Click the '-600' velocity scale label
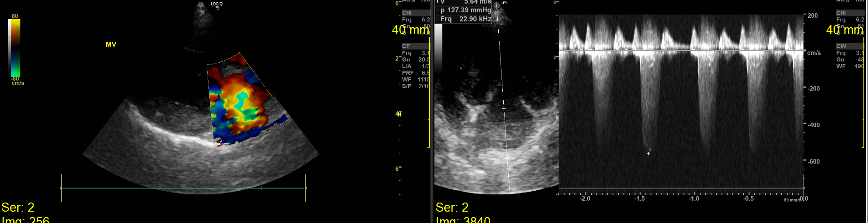 (813, 162)
